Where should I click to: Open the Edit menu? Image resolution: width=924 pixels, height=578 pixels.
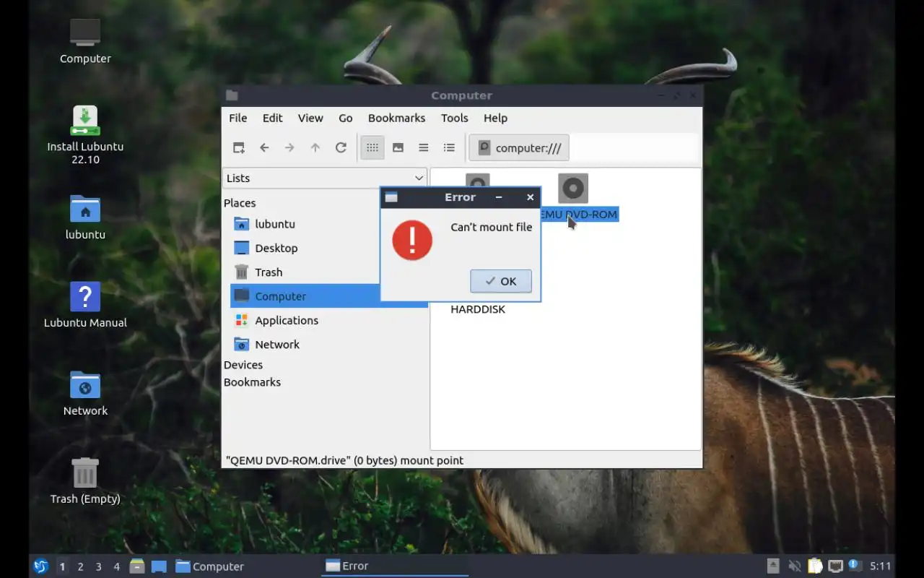272,118
